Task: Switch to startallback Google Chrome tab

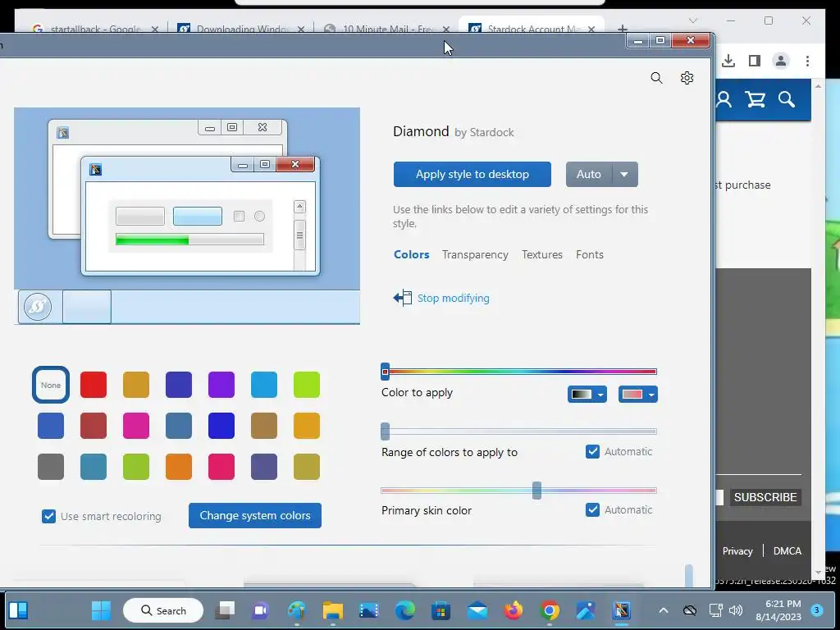Action: (x=94, y=29)
